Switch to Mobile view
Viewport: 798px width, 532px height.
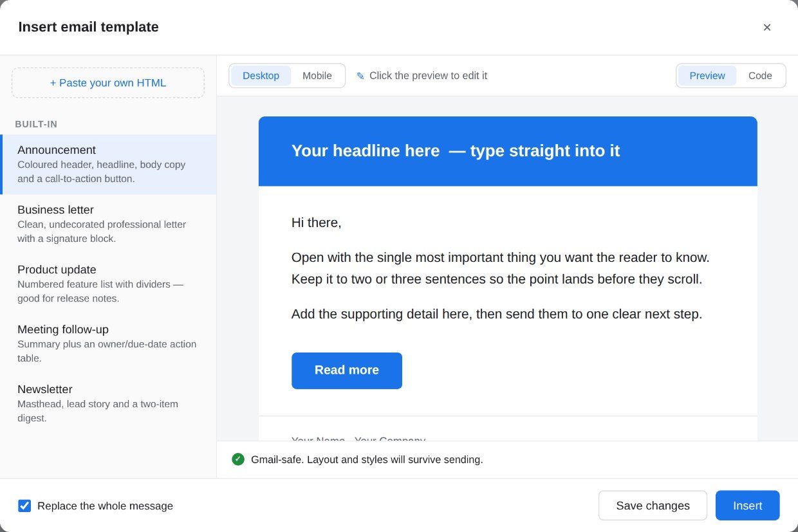click(x=317, y=75)
